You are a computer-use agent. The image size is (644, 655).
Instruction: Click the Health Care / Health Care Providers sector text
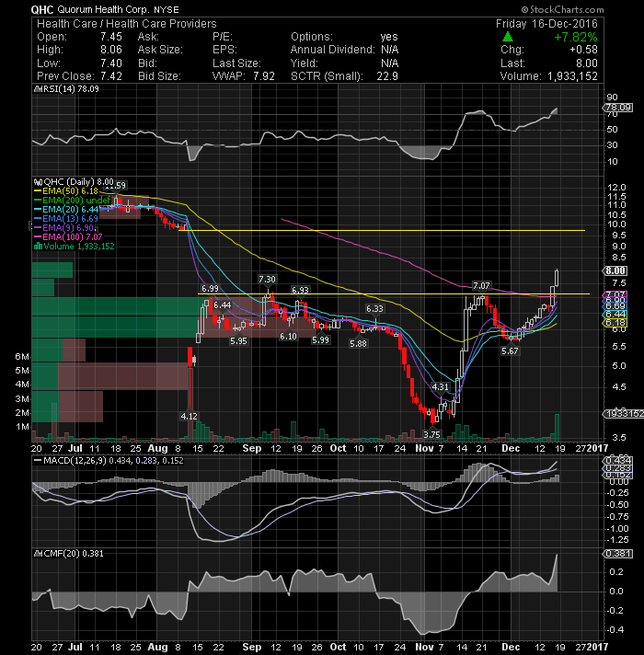point(127,24)
